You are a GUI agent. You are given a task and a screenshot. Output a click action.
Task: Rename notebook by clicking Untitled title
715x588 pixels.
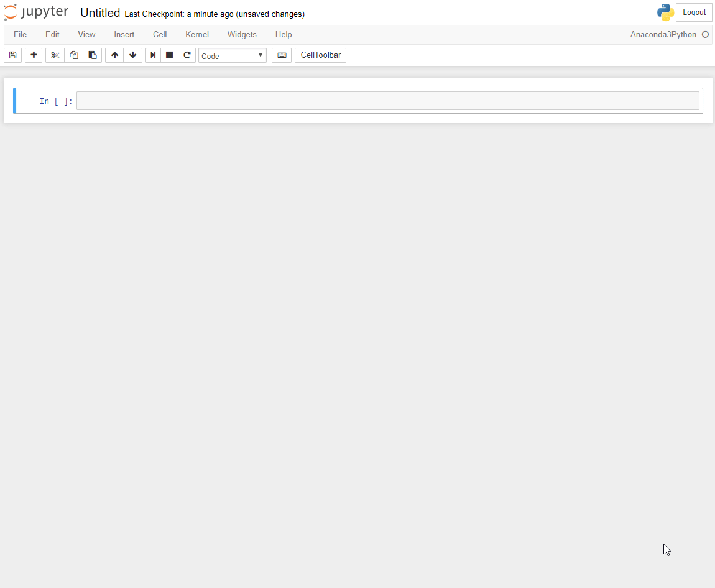[x=100, y=13]
